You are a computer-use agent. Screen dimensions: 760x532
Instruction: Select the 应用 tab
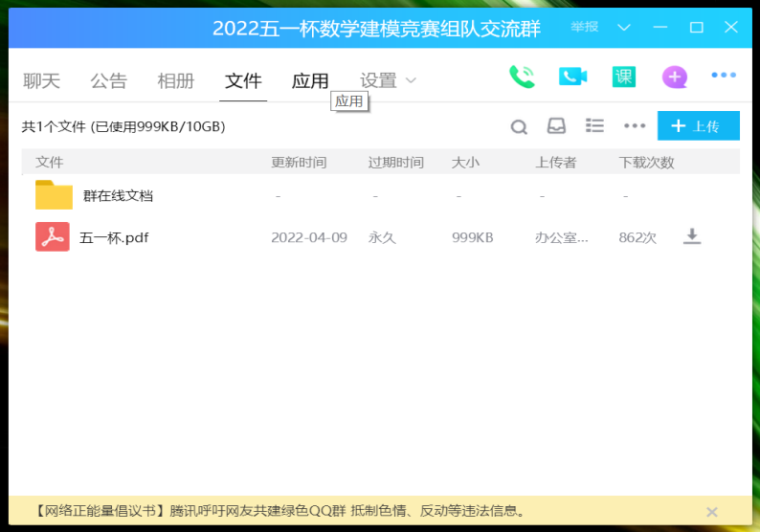(x=310, y=81)
